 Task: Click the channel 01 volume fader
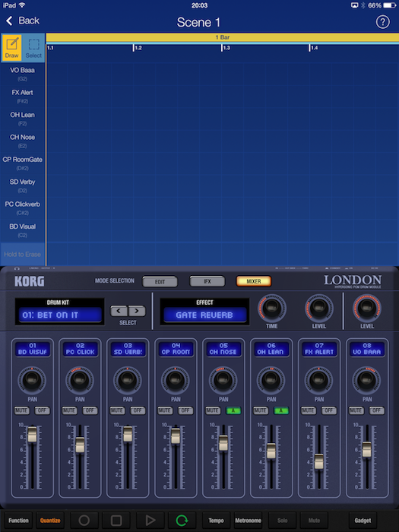tap(33, 434)
